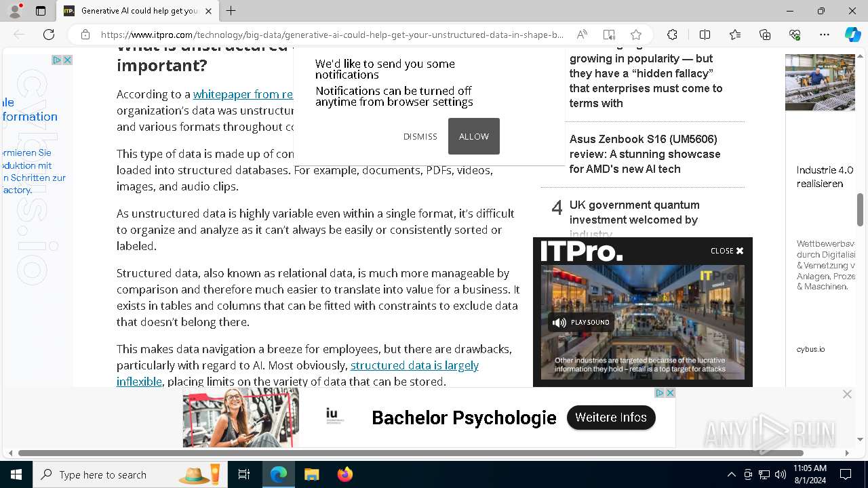Open the Industrie 4.0 realisieren ad
Viewport: 868px width, 488px height.
825,177
